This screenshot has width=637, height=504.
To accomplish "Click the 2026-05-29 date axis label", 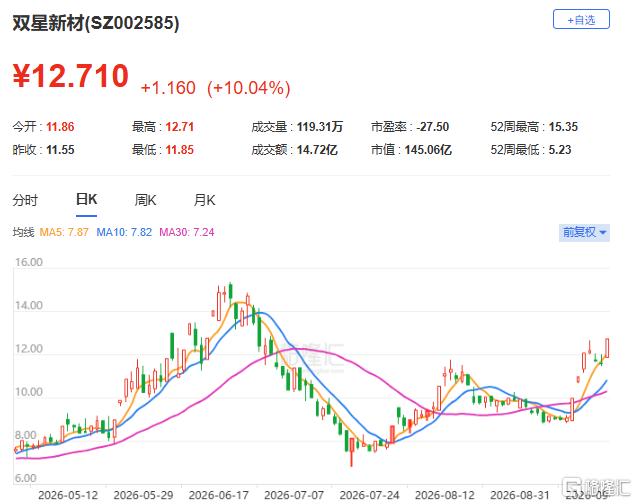I will tap(143, 495).
